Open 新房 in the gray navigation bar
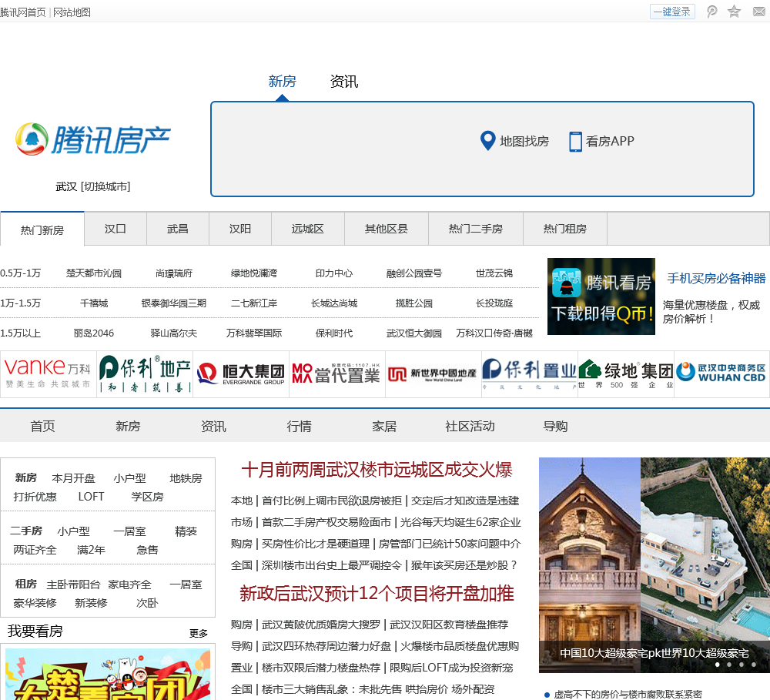This screenshot has width=770, height=700. point(128,426)
